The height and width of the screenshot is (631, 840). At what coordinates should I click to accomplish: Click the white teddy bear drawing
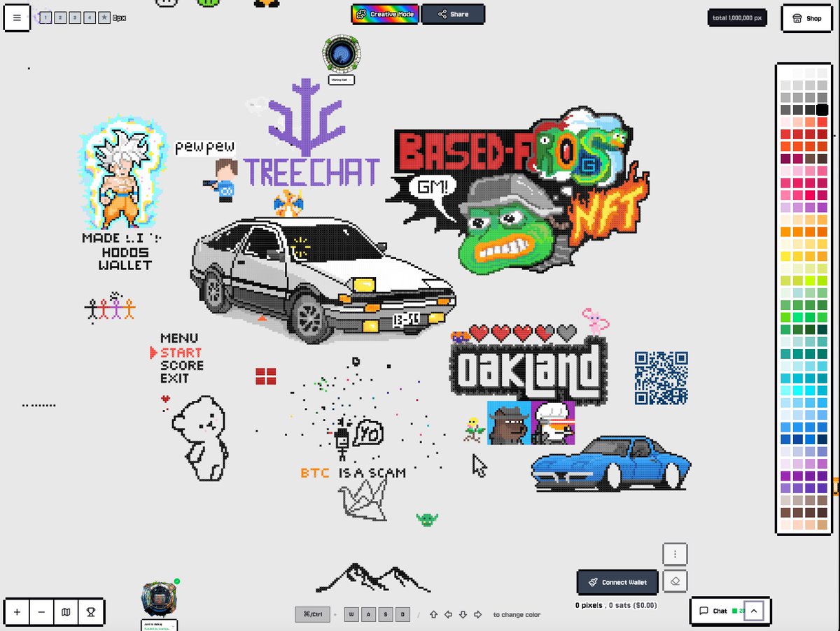[x=199, y=439]
